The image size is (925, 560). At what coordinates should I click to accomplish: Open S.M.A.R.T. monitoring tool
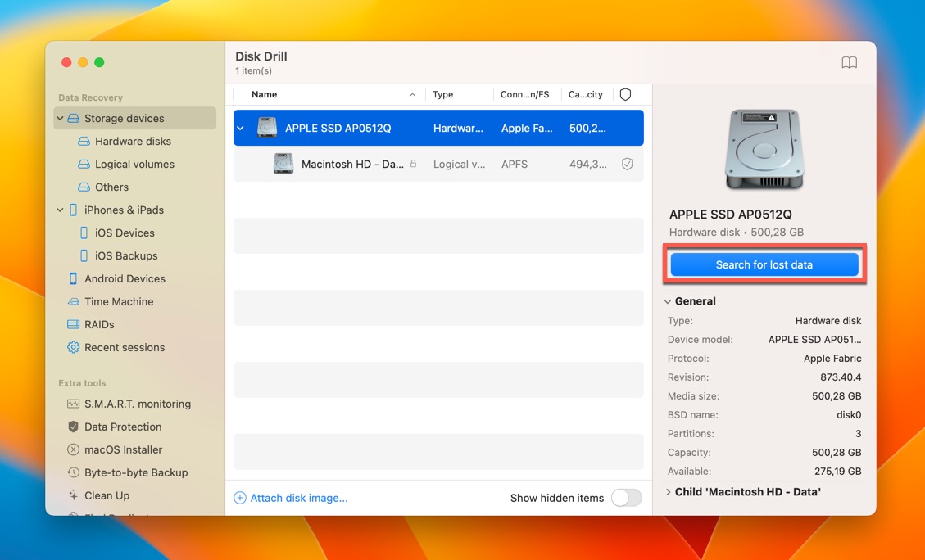tap(138, 404)
